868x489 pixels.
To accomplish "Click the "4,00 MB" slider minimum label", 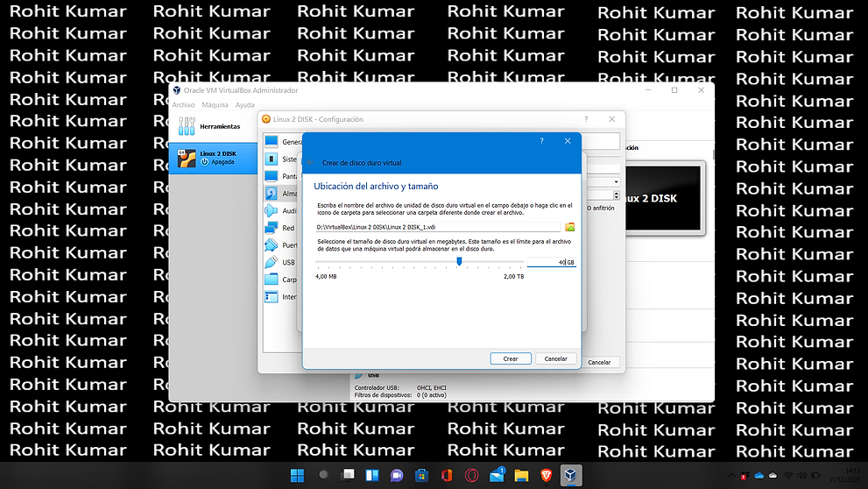I will pos(326,276).
